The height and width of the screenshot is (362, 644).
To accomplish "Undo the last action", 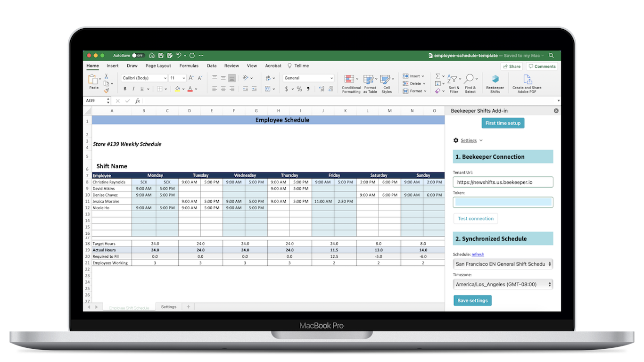I will [x=179, y=55].
